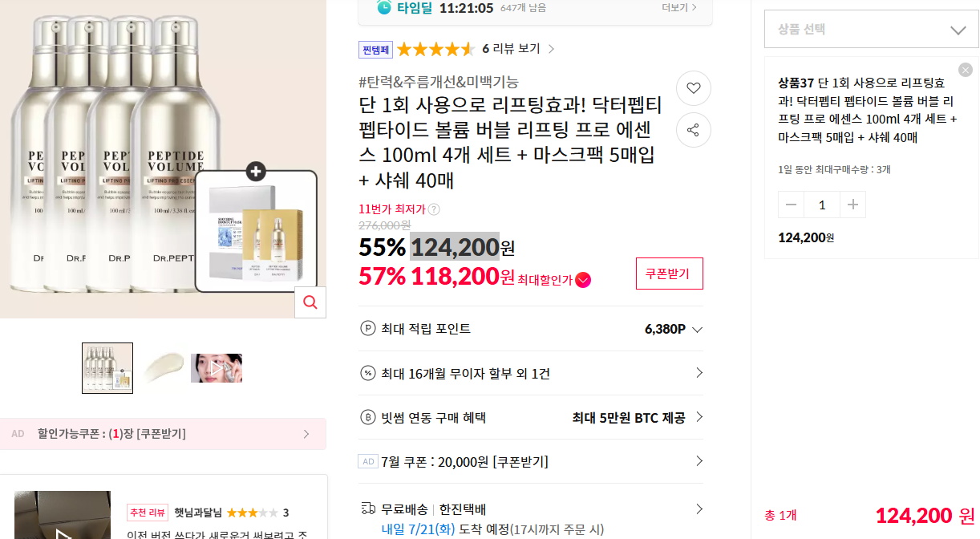
Task: Expand the 최대할인가 red arrow icon
Action: [x=583, y=280]
